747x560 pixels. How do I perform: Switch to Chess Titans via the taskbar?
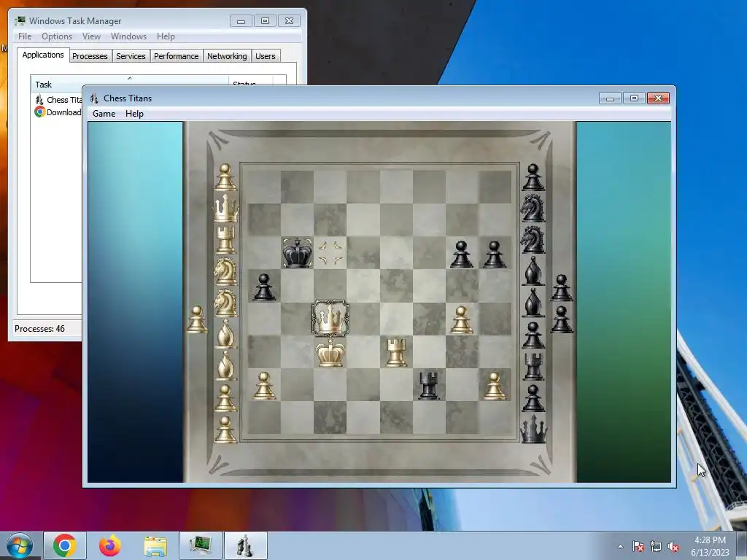pos(246,545)
